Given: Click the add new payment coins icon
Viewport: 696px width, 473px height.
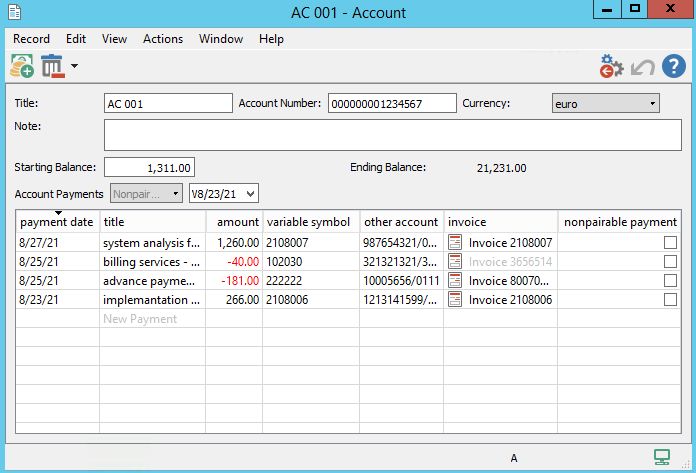Looking at the screenshot, I should (x=22, y=67).
